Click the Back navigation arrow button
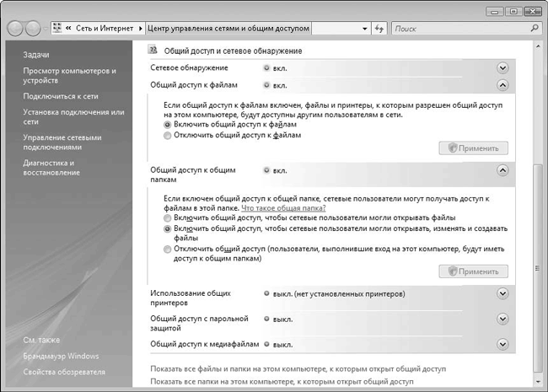The width and height of the screenshot is (548, 392). coord(14,29)
